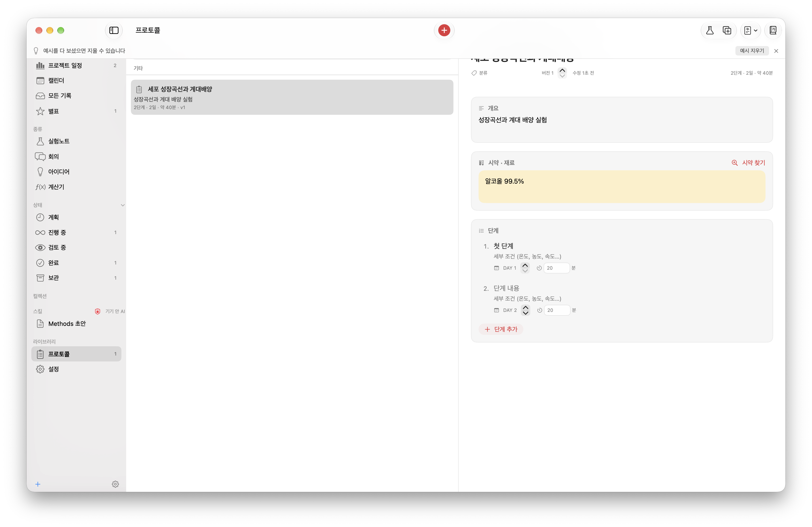Click the 시약 찾기 link
This screenshot has width=812, height=527.
point(748,163)
